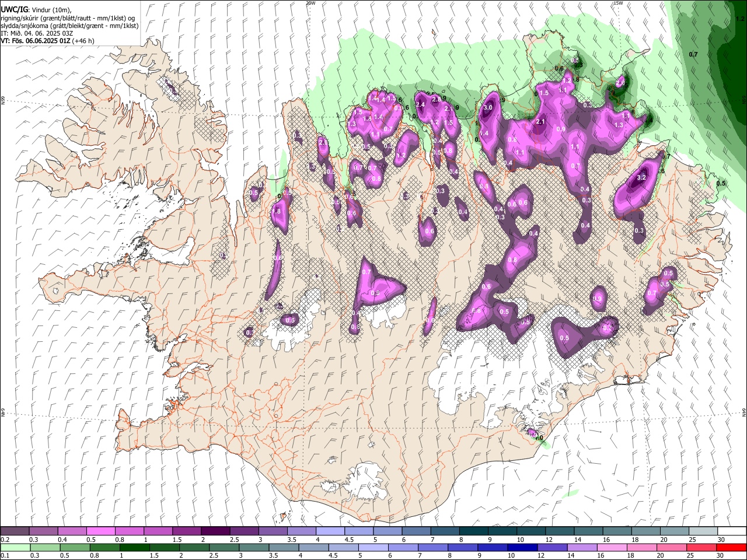Viewport: 747px width, 560px height.
Task: Pick upper legend swatch between 4 and 4.5
Action: [330, 531]
